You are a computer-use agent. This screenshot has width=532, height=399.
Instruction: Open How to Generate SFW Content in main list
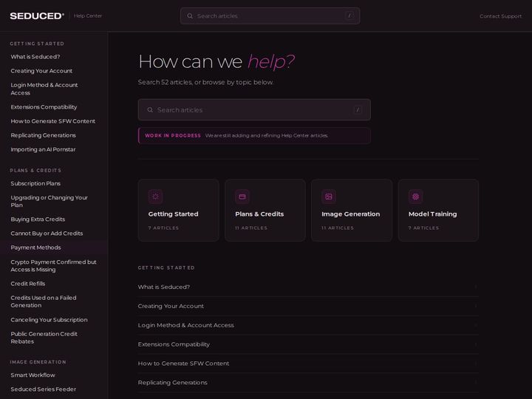pyautogui.click(x=308, y=364)
